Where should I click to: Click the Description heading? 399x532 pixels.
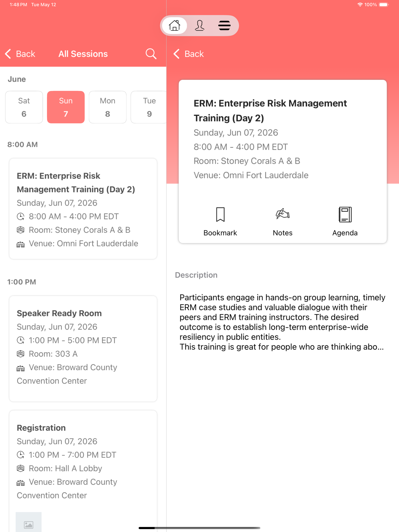point(196,275)
